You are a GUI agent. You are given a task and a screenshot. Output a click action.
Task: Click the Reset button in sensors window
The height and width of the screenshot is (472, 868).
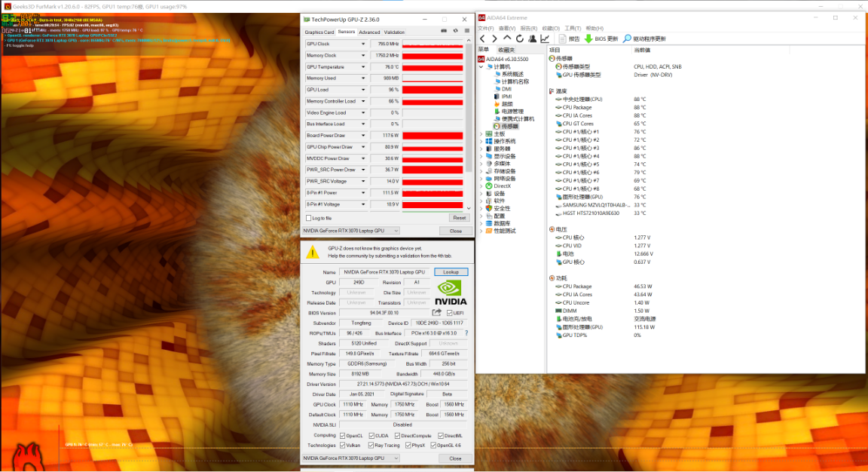459,218
